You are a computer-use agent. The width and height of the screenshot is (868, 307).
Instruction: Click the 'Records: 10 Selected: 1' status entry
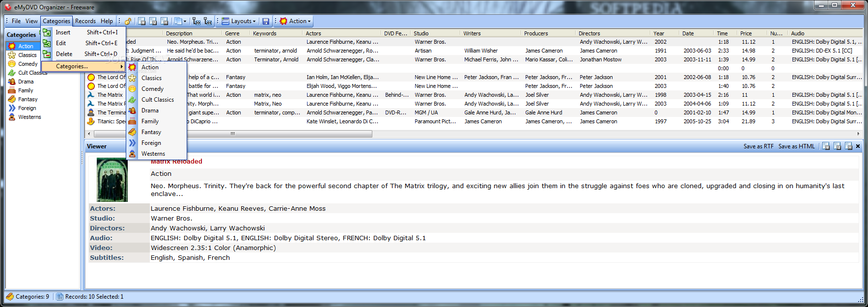pyautogui.click(x=90, y=297)
